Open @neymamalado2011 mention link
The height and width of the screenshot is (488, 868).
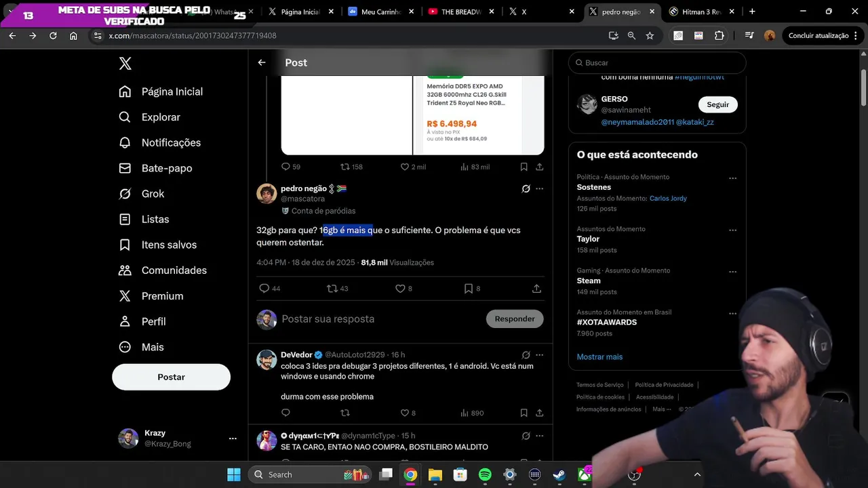point(637,122)
